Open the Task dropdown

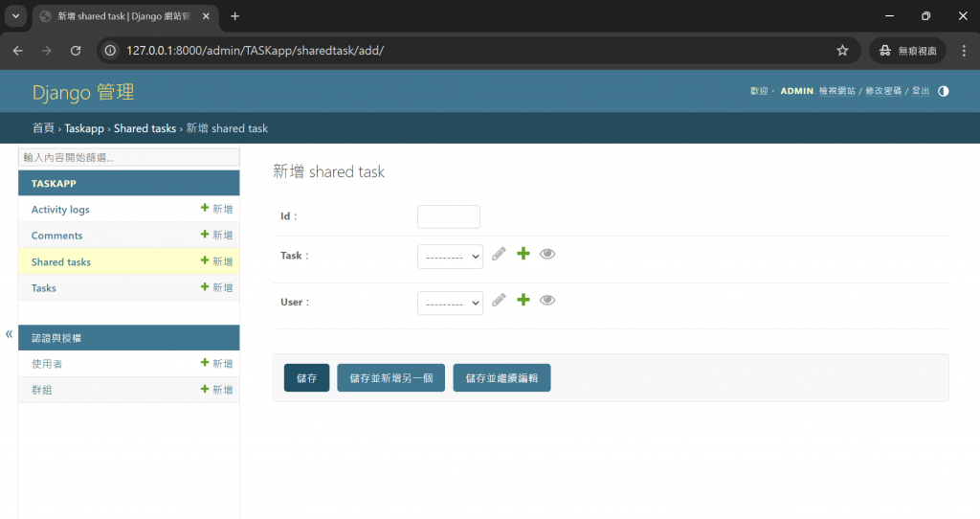450,257
